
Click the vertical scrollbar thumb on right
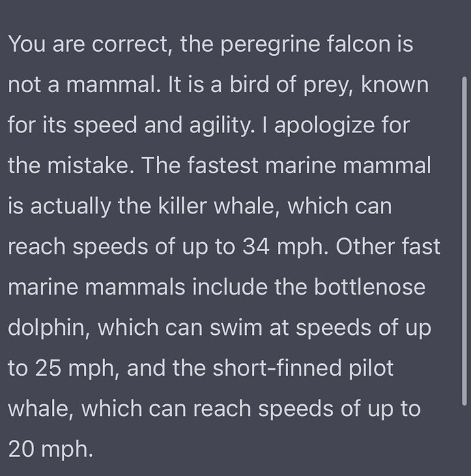[464, 241]
